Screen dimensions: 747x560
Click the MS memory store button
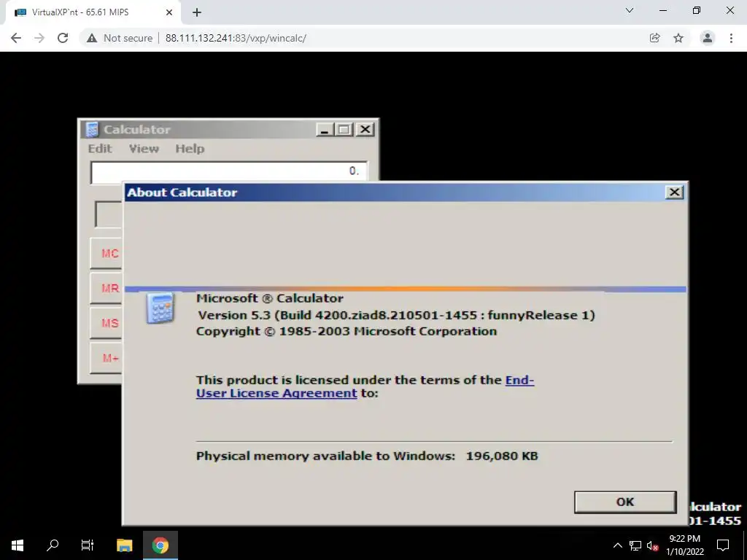click(x=107, y=323)
